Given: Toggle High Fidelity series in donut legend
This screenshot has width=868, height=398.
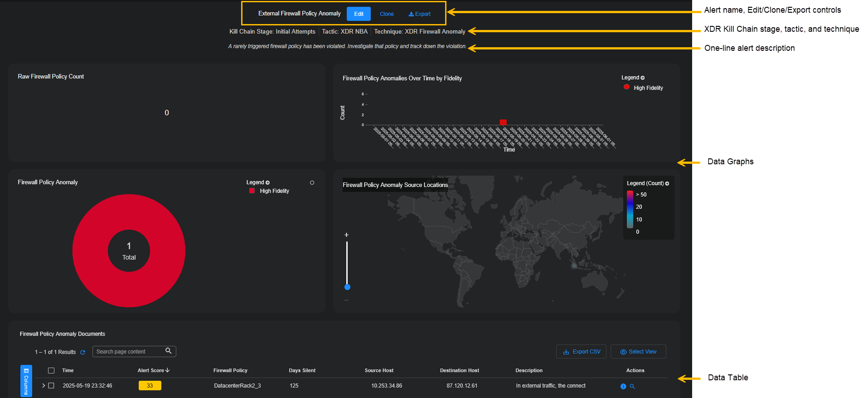Looking at the screenshot, I should click(269, 191).
